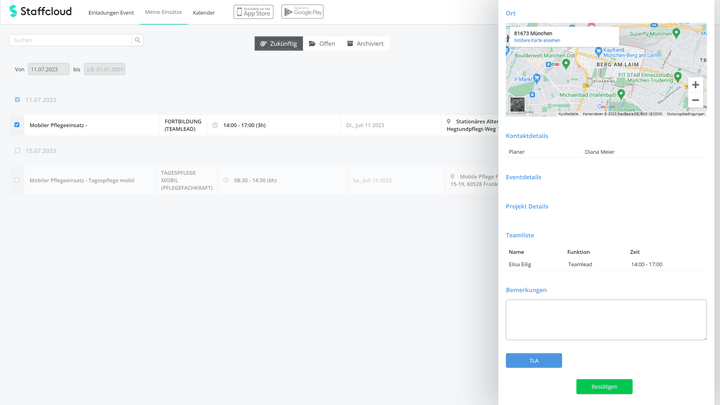This screenshot has height=405, width=720.
Task: Open the Google Play download badge
Action: point(301,12)
